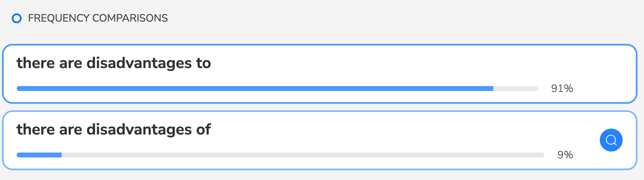Click the word "to" in the first phrase
Viewport: 644px width, 180px height.
(x=203, y=63)
